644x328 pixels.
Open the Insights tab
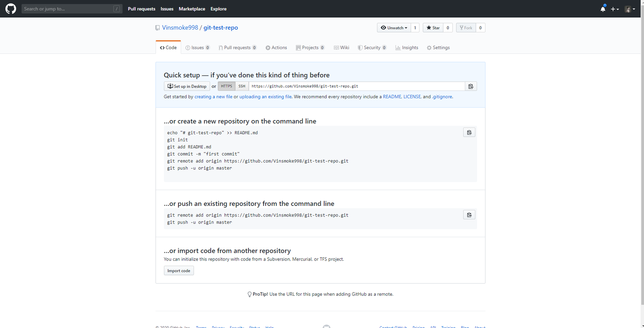[x=407, y=48]
